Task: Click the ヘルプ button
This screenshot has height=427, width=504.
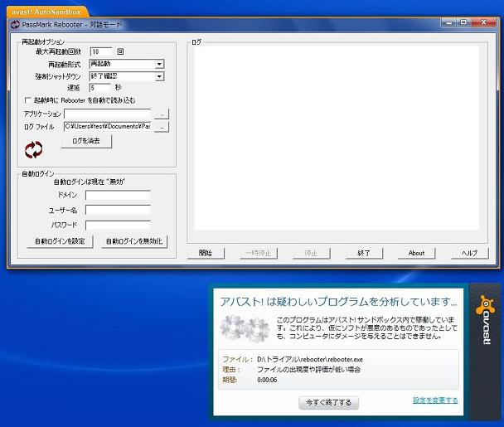Action: click(469, 253)
